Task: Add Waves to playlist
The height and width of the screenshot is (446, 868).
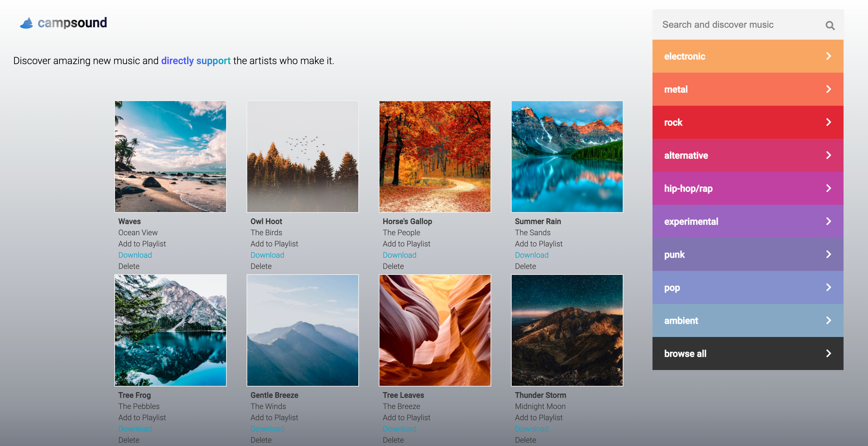Action: [142, 244]
